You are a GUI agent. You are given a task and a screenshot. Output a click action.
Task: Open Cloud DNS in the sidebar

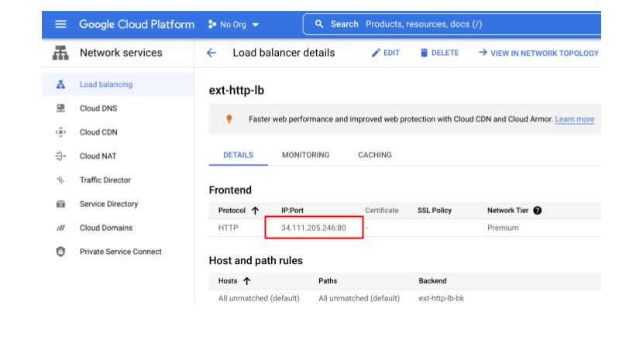[98, 108]
